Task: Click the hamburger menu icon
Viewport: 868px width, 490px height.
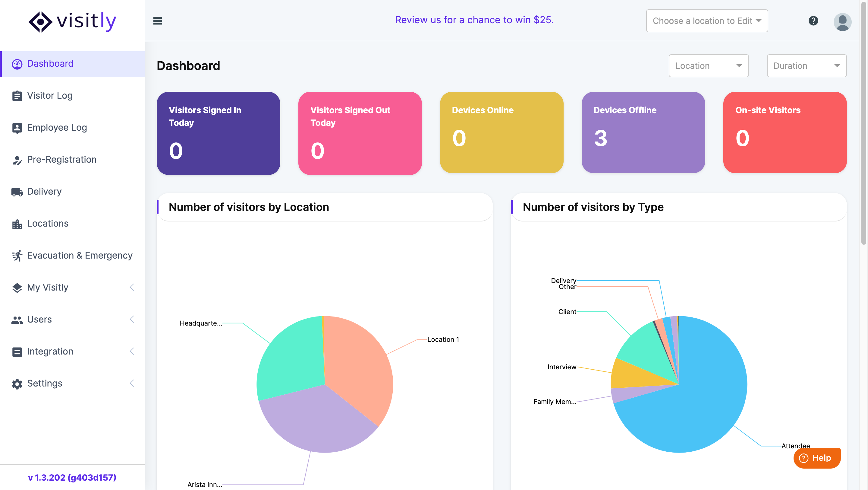Action: pyautogui.click(x=157, y=21)
